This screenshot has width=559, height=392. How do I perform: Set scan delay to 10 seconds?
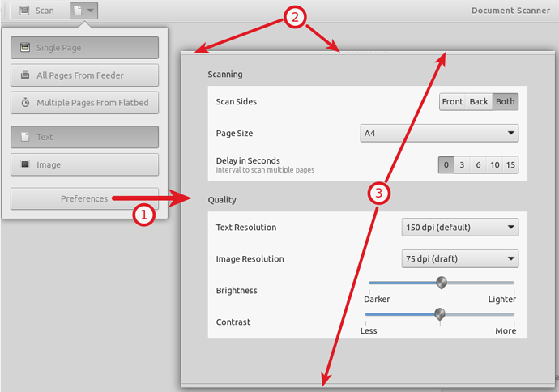pos(495,165)
